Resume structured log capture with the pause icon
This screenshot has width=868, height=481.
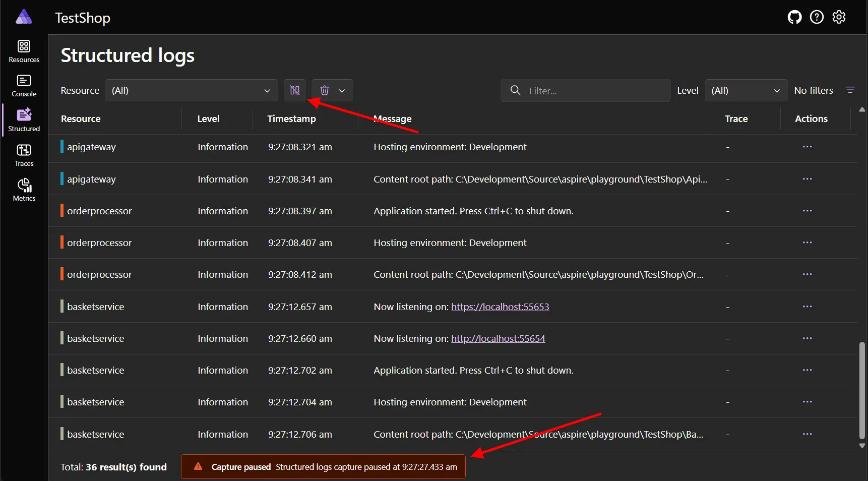[295, 91]
